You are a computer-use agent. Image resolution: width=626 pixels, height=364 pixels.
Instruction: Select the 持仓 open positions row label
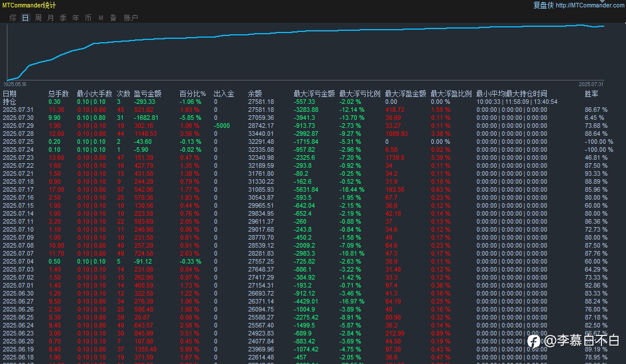click(x=10, y=102)
